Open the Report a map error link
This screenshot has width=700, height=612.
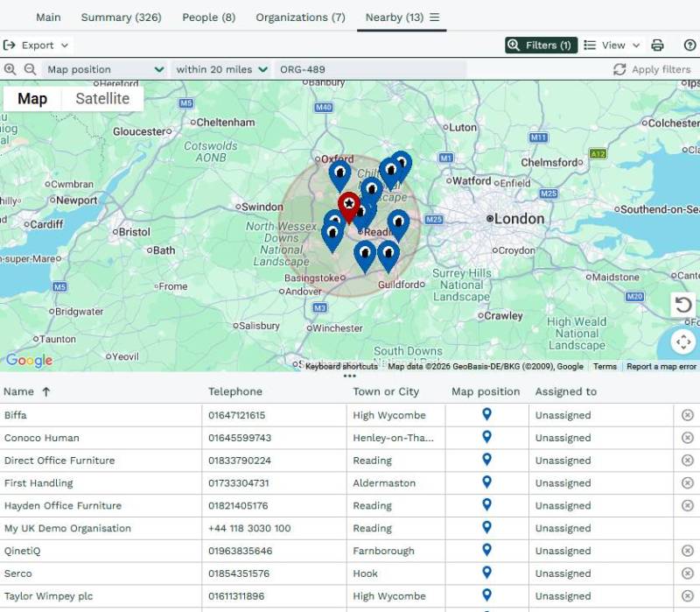point(661,367)
